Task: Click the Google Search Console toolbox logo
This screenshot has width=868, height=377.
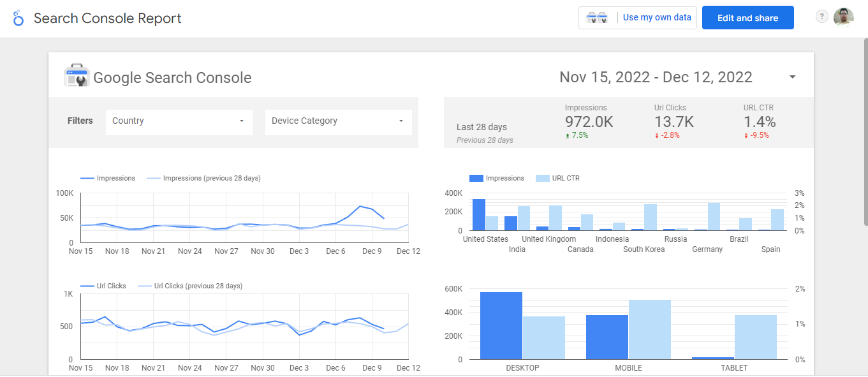Action: [x=76, y=77]
